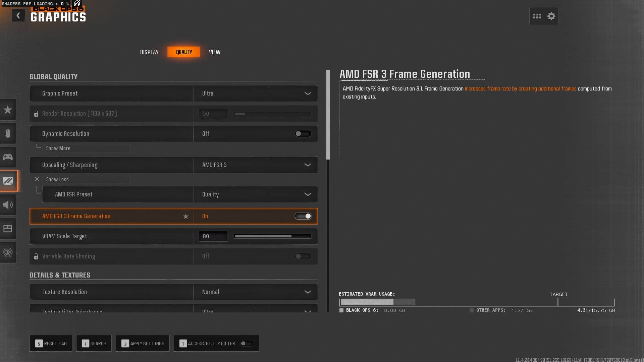Click Apply Settings button
Screen dimensions: 644x362
click(143, 344)
